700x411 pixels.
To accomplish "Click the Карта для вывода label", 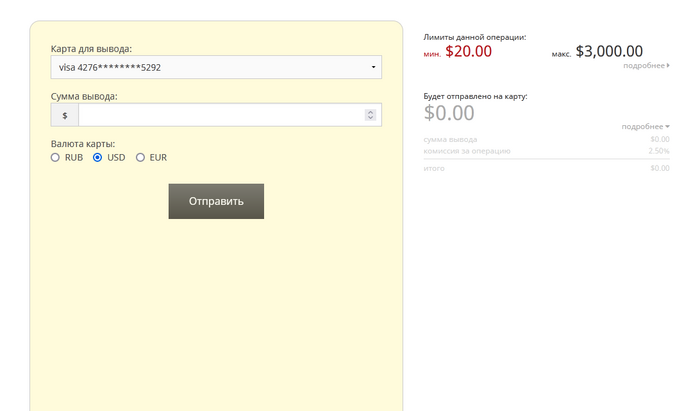I will (x=91, y=48).
